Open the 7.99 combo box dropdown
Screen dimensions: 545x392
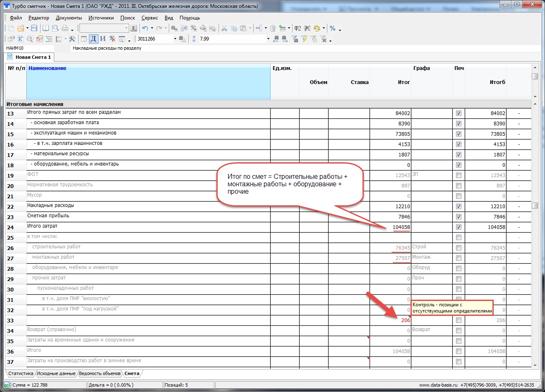(x=268, y=39)
